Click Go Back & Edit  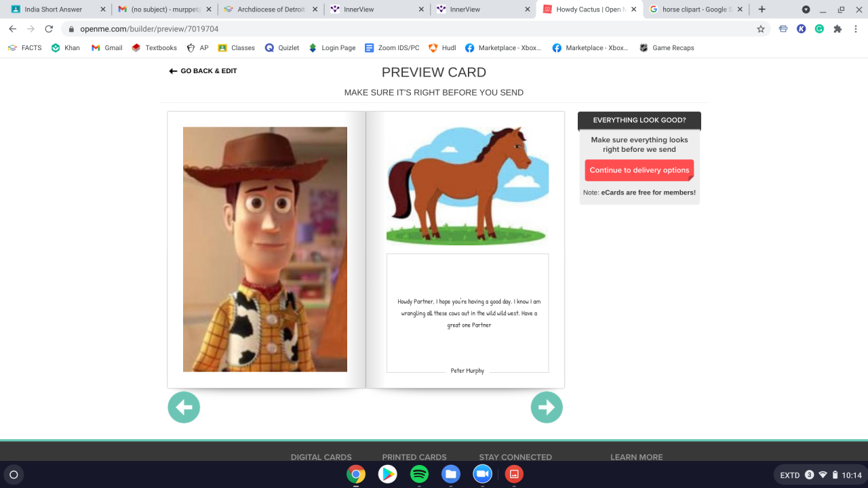[203, 71]
